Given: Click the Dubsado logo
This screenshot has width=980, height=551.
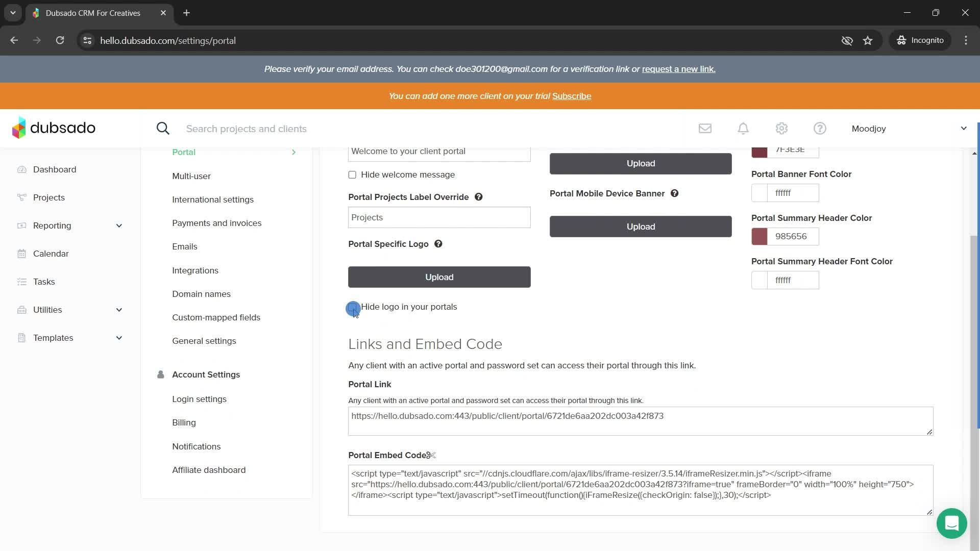Looking at the screenshot, I should [54, 128].
